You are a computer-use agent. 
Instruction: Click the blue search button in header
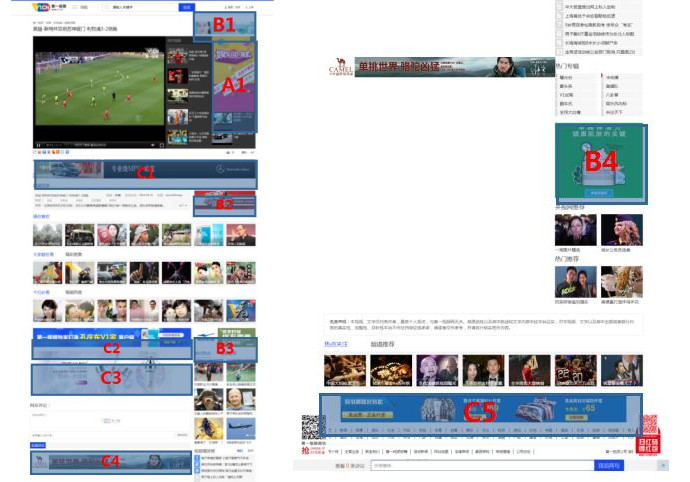click(185, 7)
